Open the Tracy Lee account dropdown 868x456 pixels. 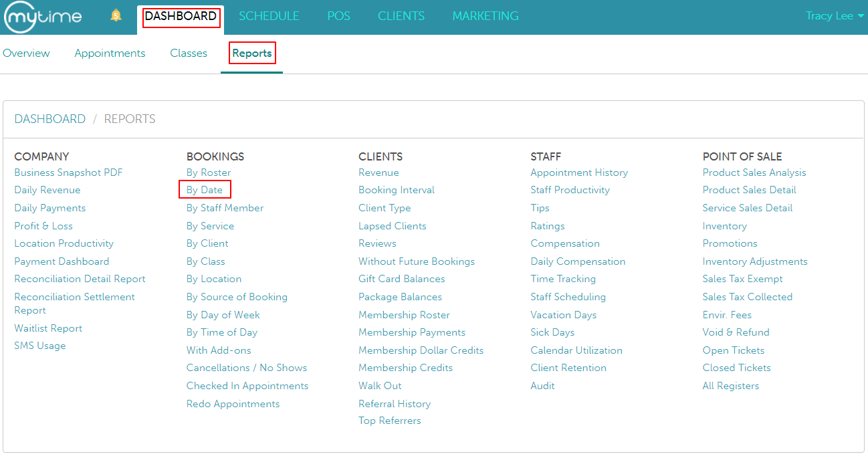point(835,16)
